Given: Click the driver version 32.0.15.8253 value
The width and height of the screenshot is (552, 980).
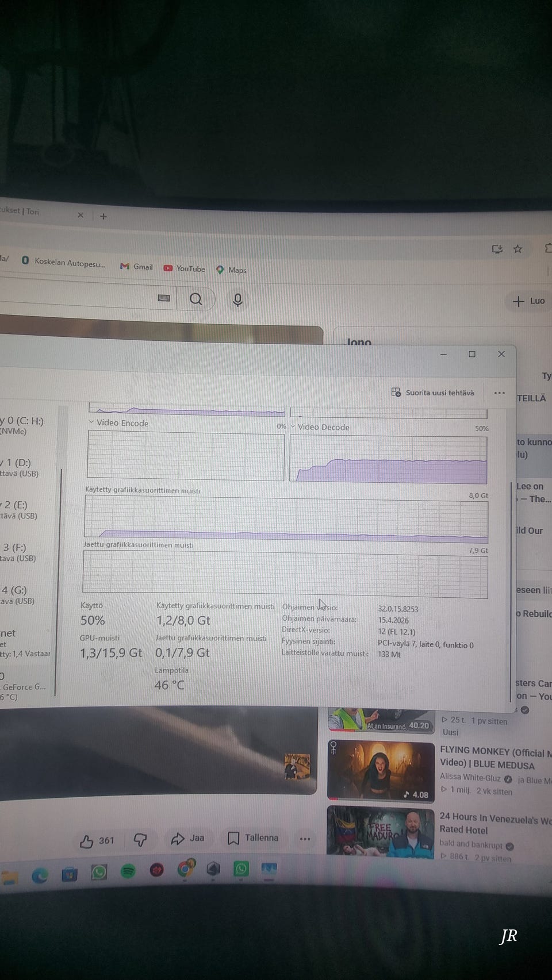Looking at the screenshot, I should point(398,609).
